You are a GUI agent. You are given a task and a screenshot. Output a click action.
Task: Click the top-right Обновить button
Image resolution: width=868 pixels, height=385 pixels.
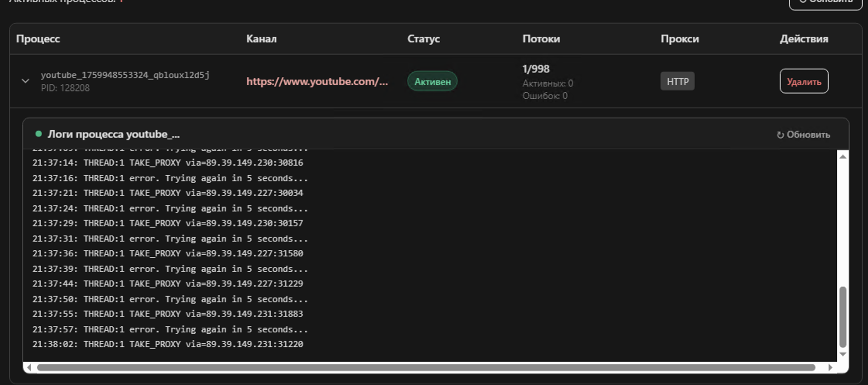pos(826,2)
